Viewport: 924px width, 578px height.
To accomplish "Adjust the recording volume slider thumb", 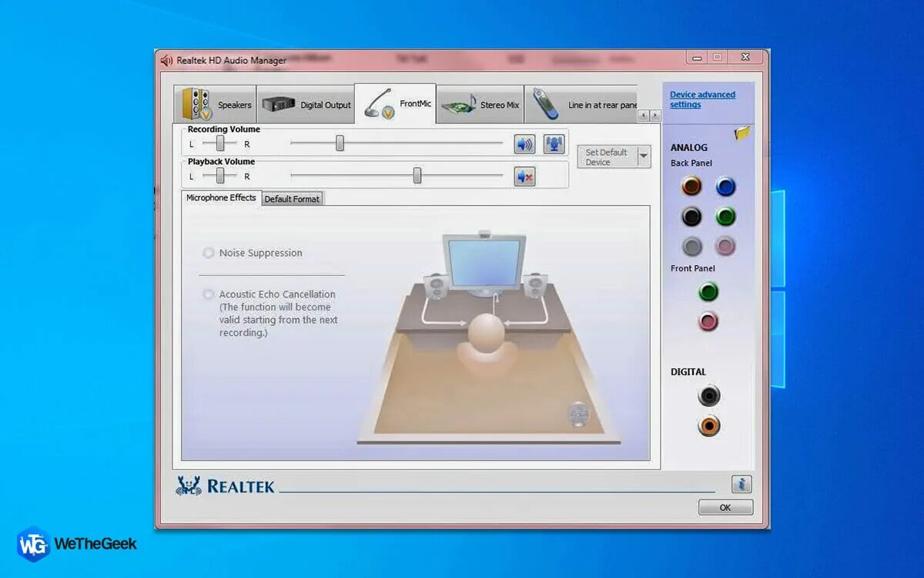I will [x=340, y=143].
